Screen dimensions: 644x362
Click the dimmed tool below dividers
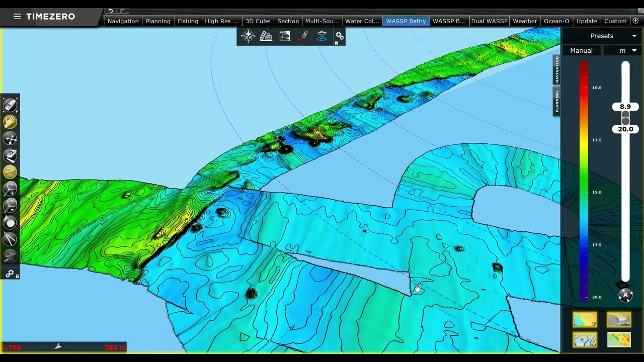tap(10, 256)
